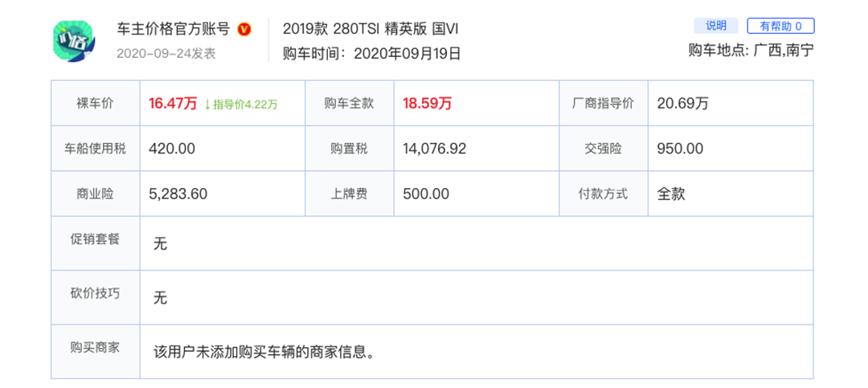The height and width of the screenshot is (388, 868).
Task: Click the 有帮助 0 button
Action: click(780, 26)
